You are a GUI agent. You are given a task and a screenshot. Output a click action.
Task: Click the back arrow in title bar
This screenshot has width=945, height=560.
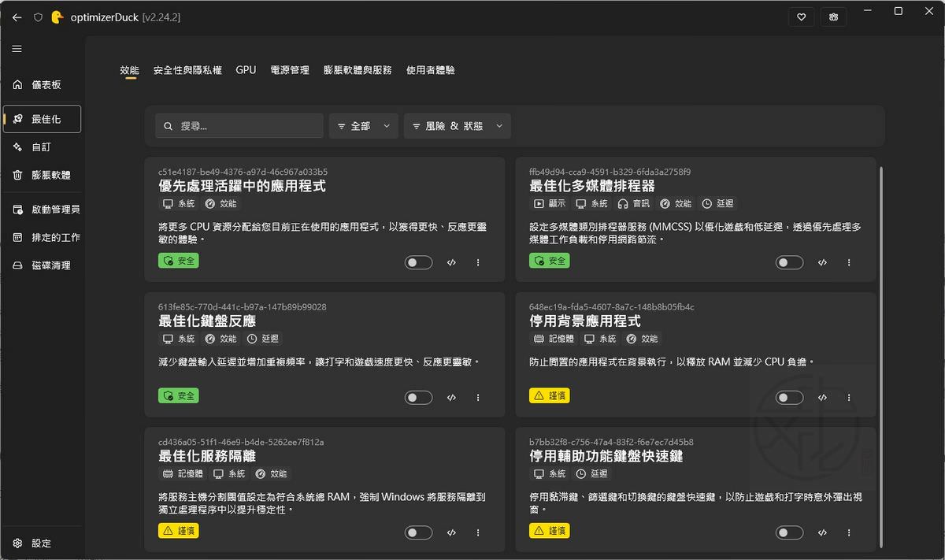click(x=17, y=17)
